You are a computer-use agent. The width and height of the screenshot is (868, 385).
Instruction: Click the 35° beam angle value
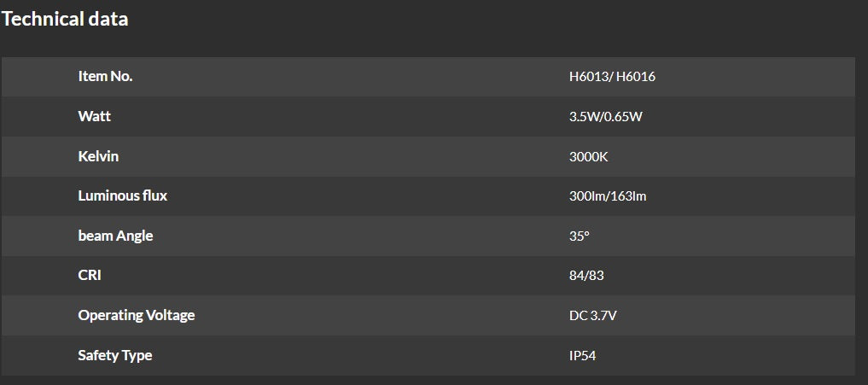coord(579,236)
